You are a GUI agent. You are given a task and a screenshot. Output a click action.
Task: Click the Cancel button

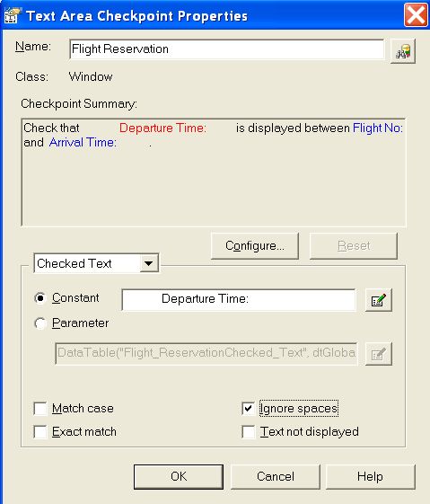(276, 477)
